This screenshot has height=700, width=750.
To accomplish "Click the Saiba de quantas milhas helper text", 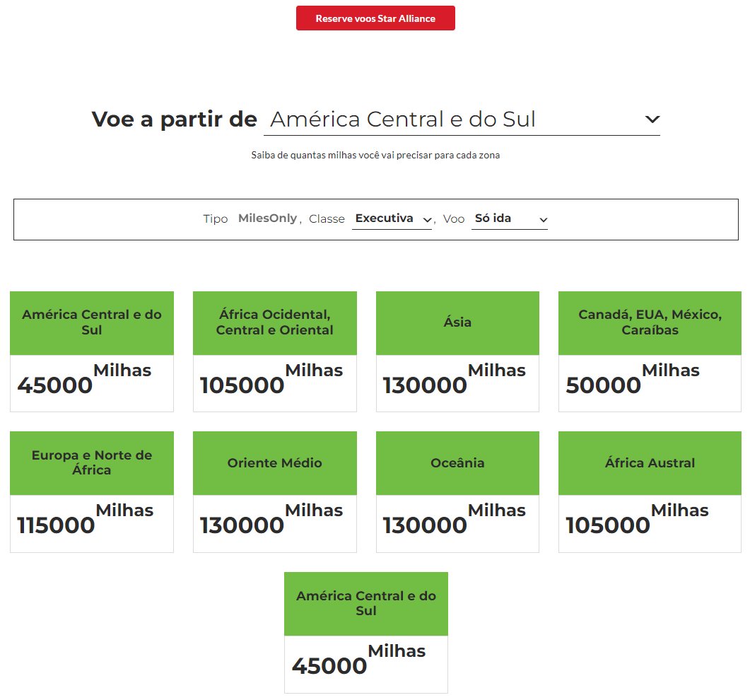I will pos(375,155).
